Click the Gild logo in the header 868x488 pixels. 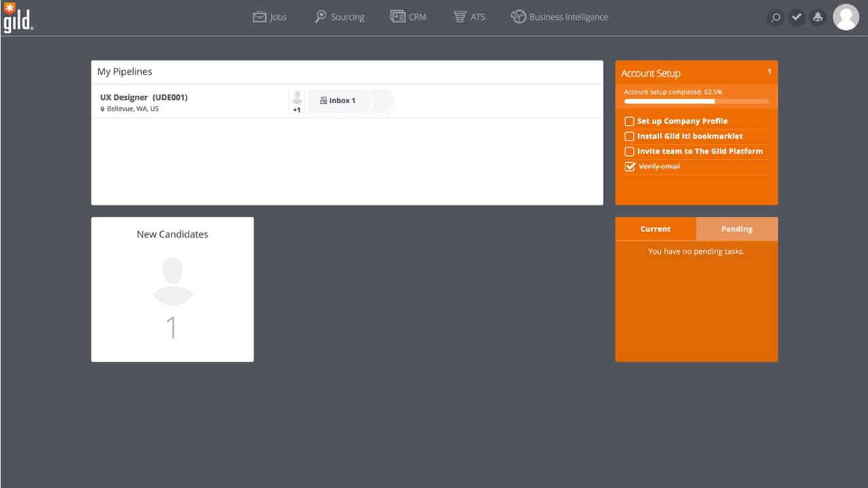tap(17, 17)
